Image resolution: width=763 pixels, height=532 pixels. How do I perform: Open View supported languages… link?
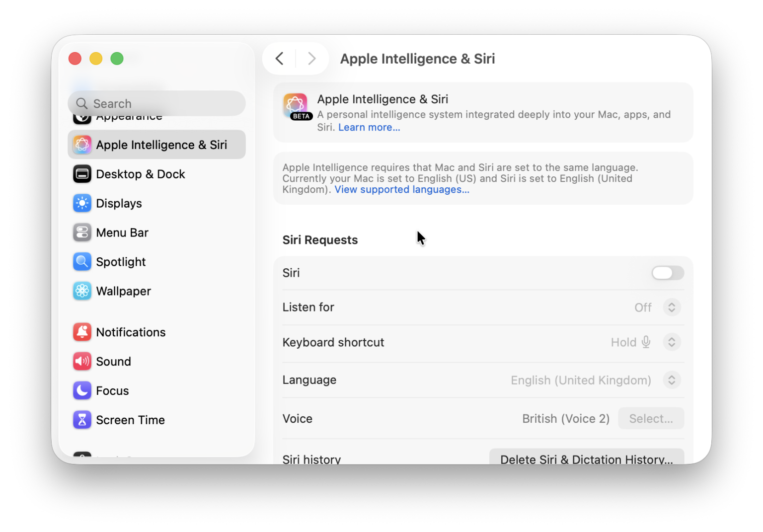point(402,189)
